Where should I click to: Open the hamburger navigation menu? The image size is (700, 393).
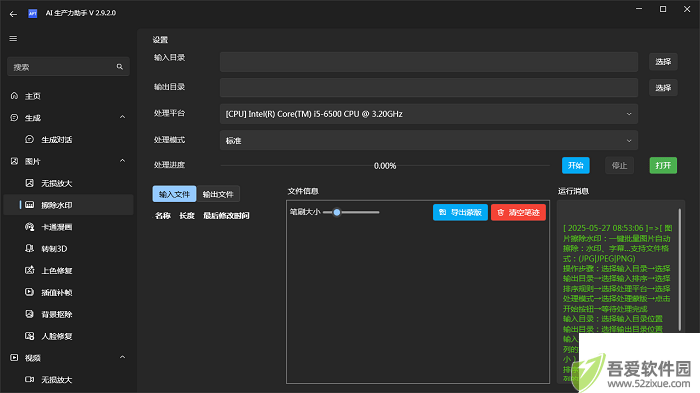pos(13,38)
